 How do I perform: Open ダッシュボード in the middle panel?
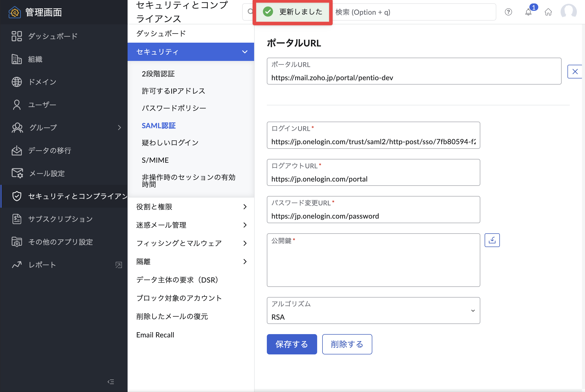coord(161,33)
